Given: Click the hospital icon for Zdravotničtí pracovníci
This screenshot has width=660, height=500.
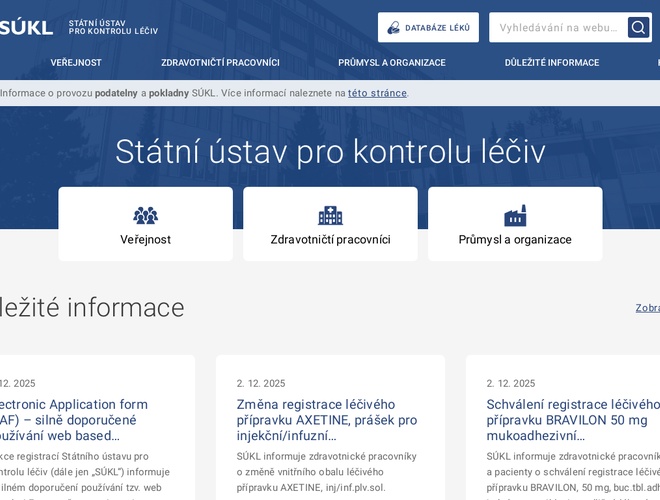Looking at the screenshot, I should click(330, 215).
